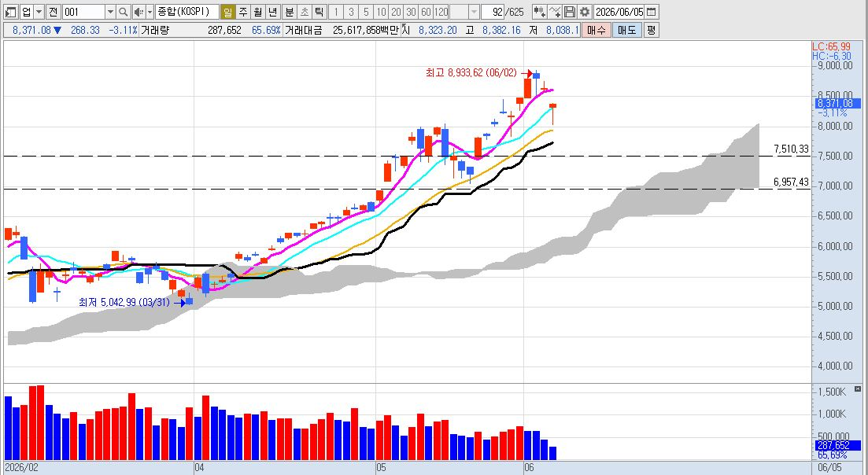Click the blue 8,371.08 price axis tag
This screenshot has width=868, height=475.
point(837,103)
